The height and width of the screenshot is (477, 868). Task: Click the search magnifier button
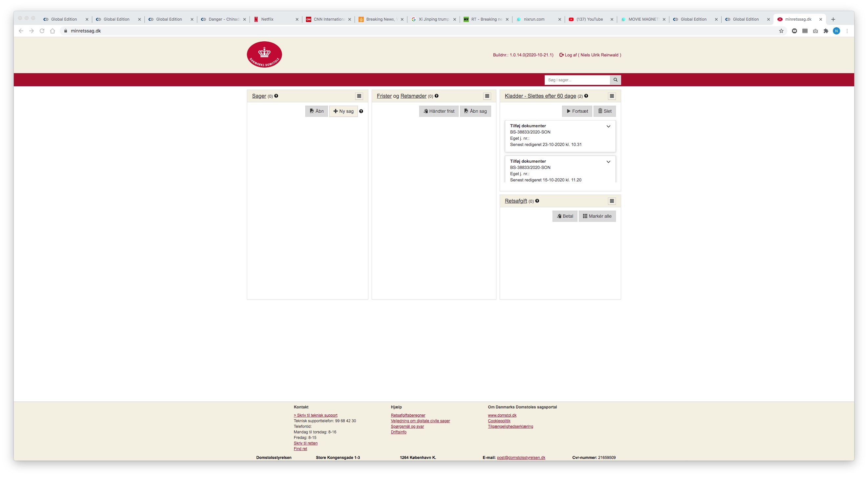[615, 80]
